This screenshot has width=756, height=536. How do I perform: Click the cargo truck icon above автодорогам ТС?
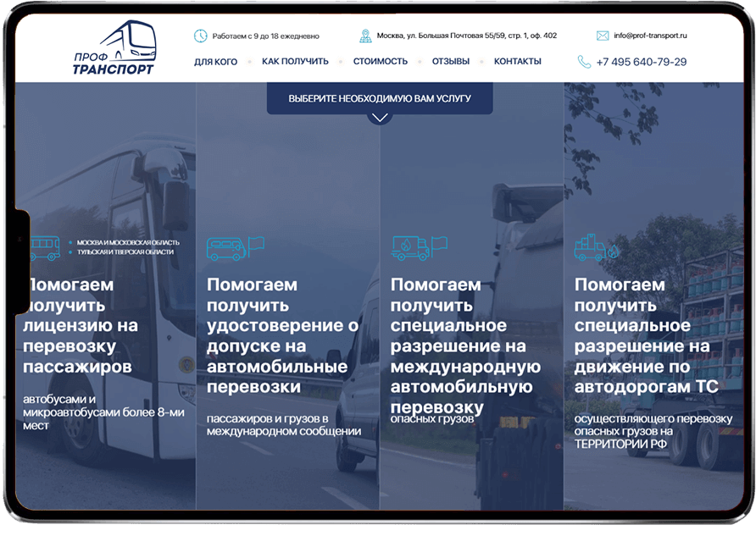click(x=596, y=247)
